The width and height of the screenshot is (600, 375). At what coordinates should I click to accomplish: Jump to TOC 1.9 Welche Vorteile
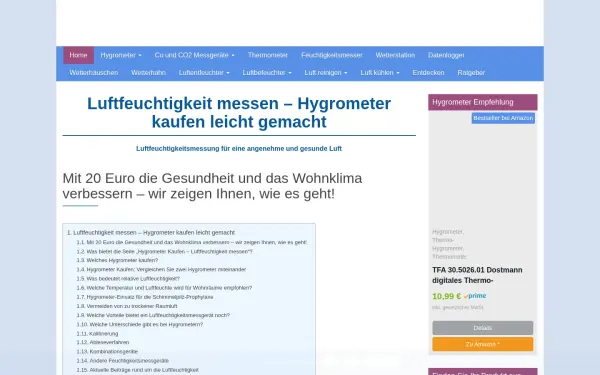pyautogui.click(x=153, y=315)
